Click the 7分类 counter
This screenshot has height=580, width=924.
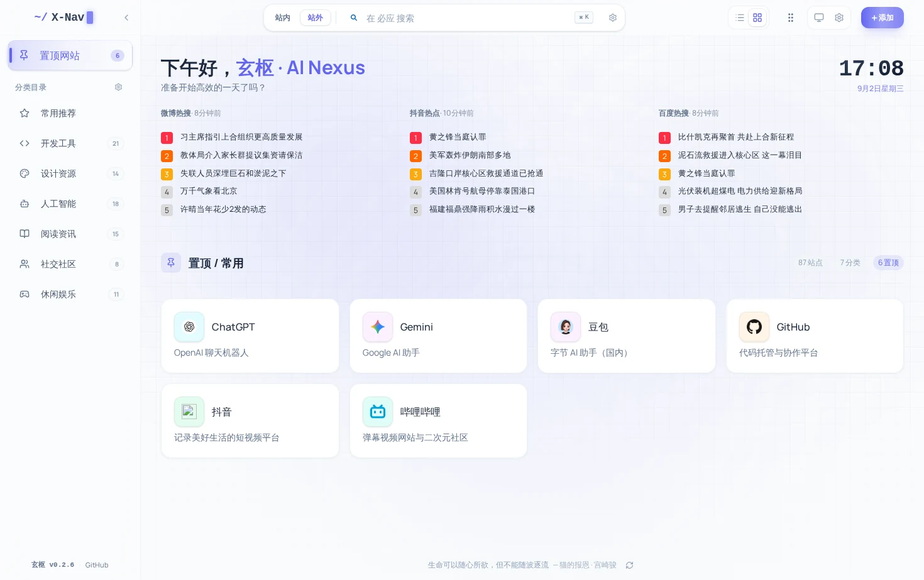point(850,263)
